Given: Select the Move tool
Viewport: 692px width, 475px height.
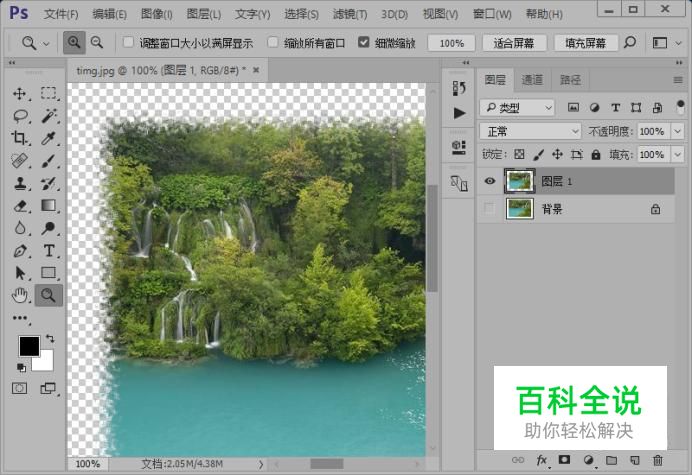Looking at the screenshot, I should 20,93.
